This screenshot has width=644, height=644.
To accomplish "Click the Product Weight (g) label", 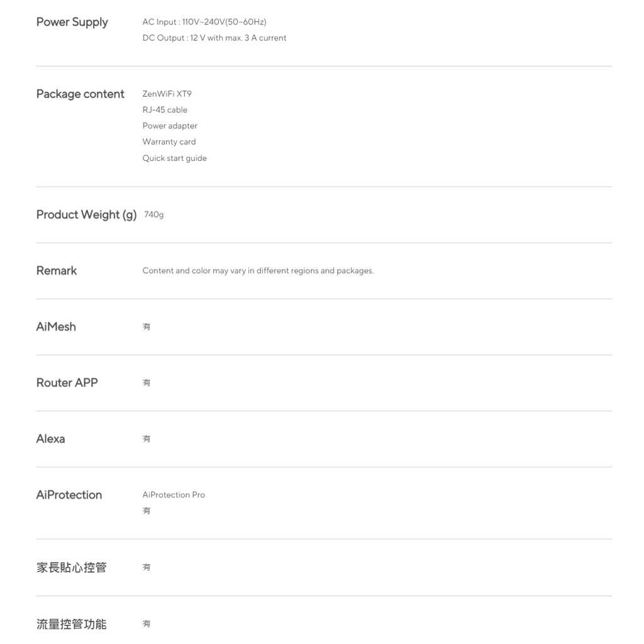I will 86,214.
